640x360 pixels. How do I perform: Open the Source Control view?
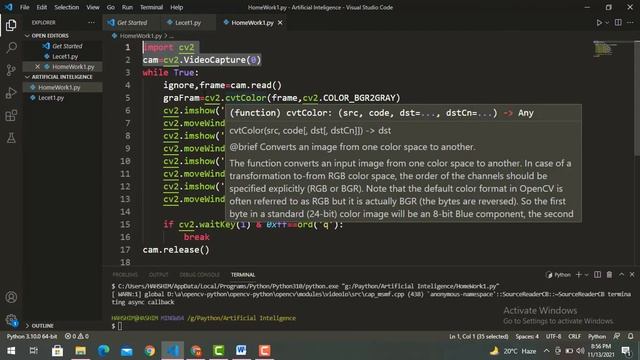[11, 70]
